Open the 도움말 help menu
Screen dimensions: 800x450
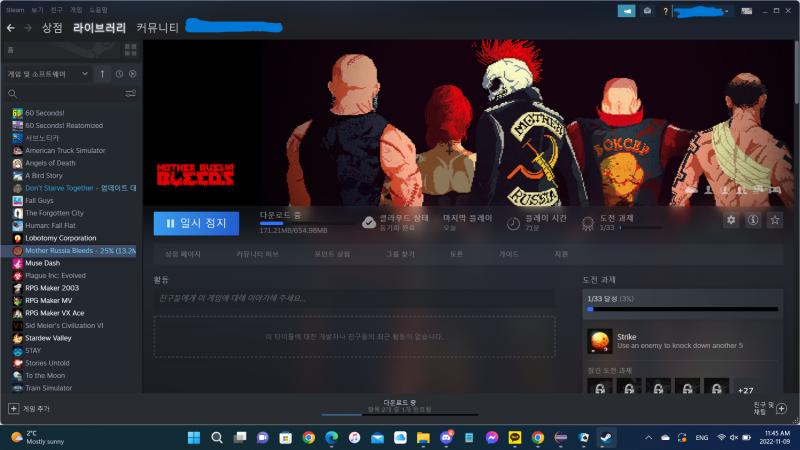98,10
